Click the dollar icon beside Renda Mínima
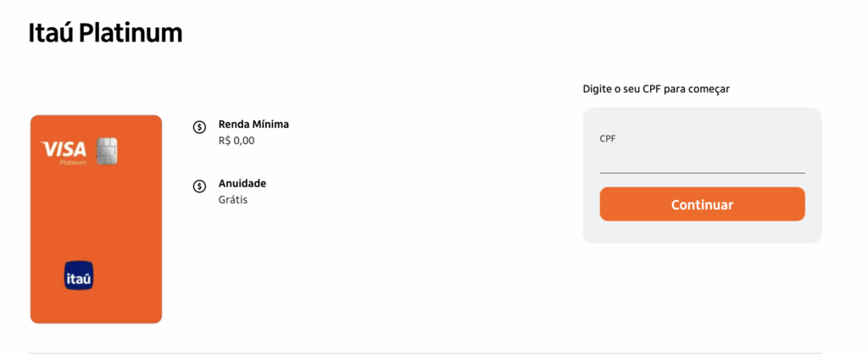 199,127
